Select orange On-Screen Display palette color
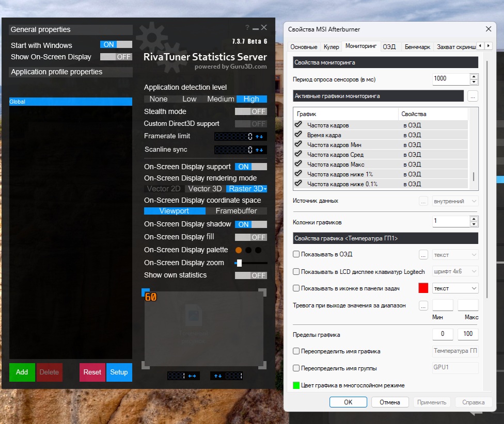The height and width of the screenshot is (424, 504). tap(239, 250)
